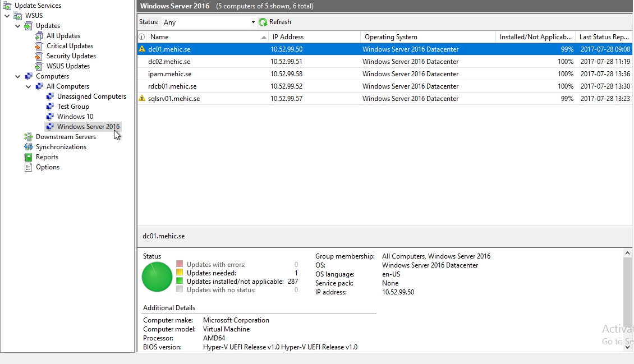This screenshot has height=364, width=634.
Task: Click the green Refresh icon
Action: tap(263, 22)
